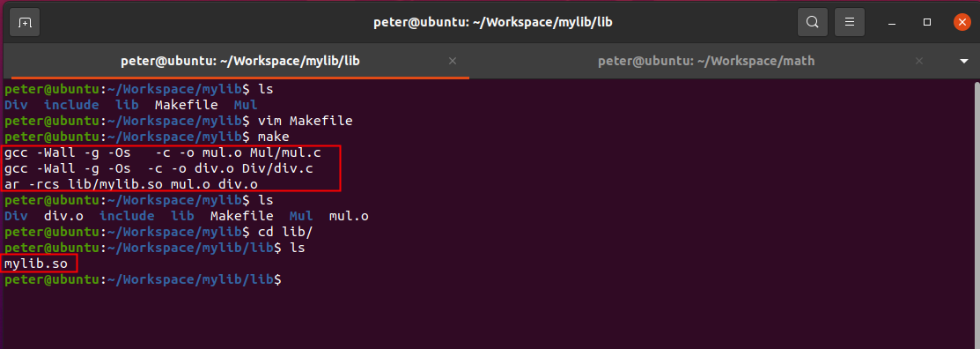Screen dimensions: 980x349
Task: Close the mylib/lib terminal tab
Action: (x=453, y=62)
